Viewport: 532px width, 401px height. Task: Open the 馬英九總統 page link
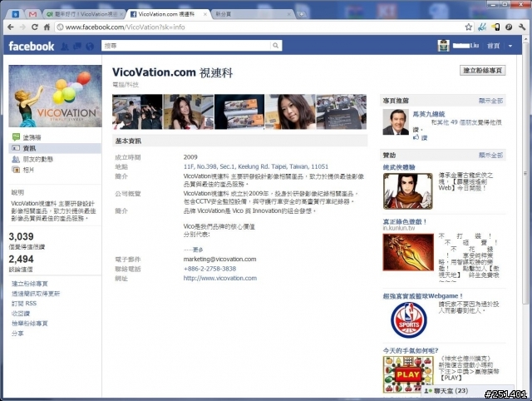click(x=429, y=114)
